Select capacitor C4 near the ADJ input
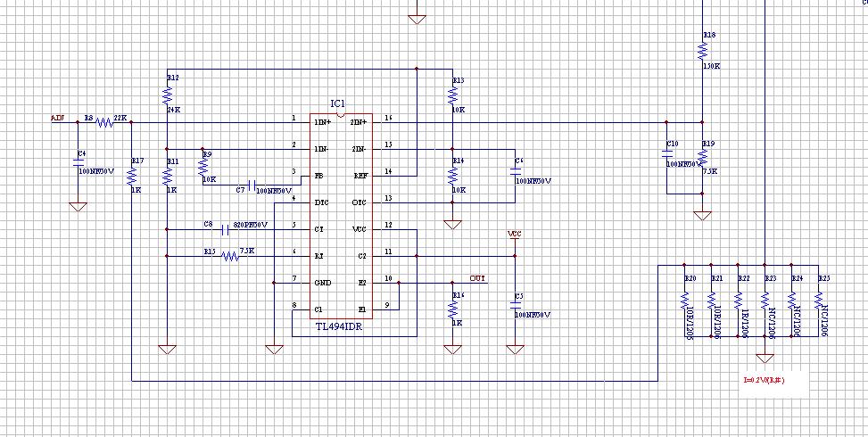The image size is (868, 437). point(78,162)
